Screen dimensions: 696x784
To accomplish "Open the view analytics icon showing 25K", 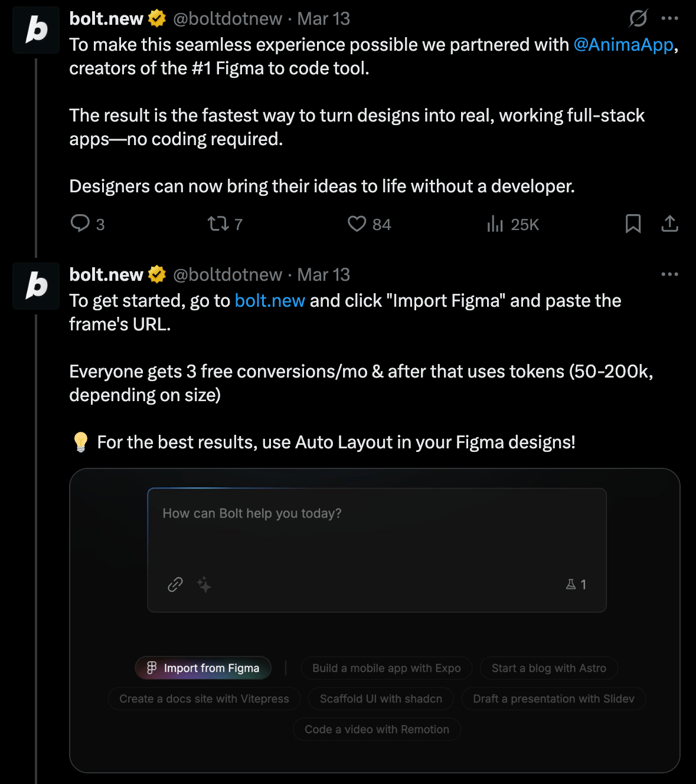I will tap(495, 224).
